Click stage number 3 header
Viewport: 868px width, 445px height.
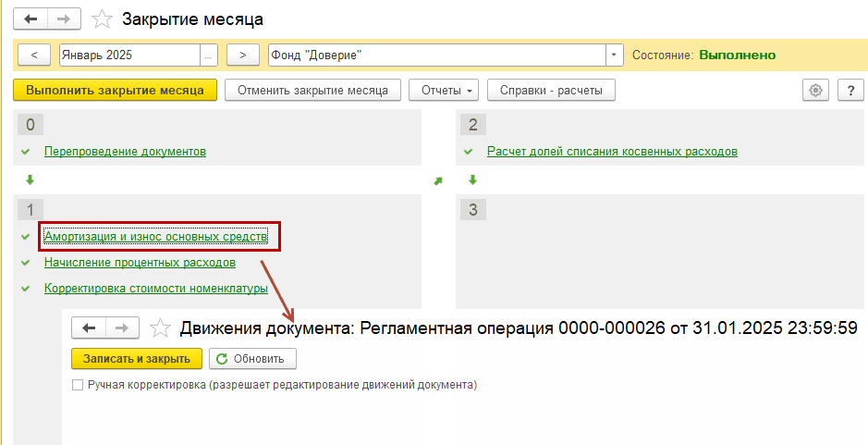tap(472, 209)
